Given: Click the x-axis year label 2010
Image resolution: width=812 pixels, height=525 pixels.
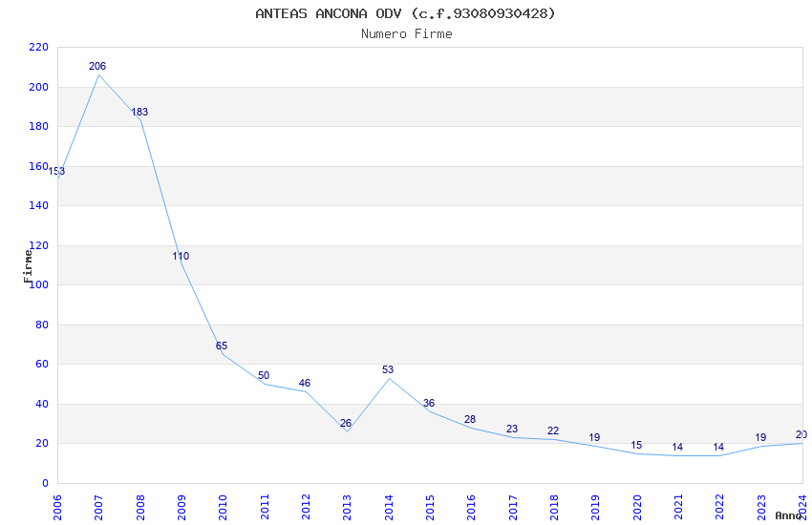Looking at the screenshot, I should (223, 508).
